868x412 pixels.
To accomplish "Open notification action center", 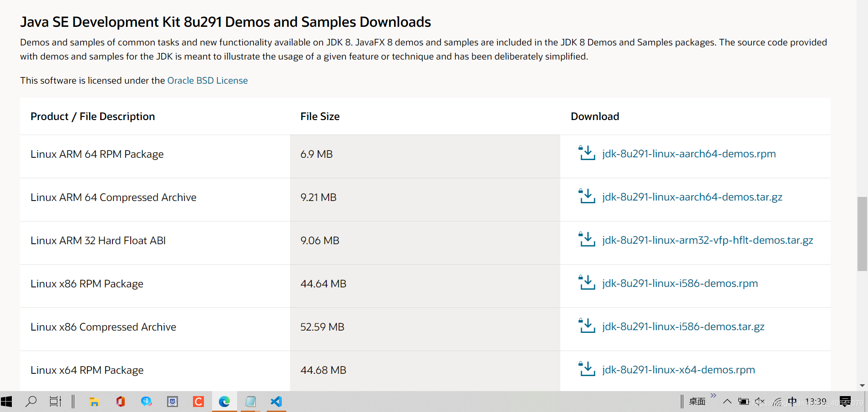I will [845, 402].
